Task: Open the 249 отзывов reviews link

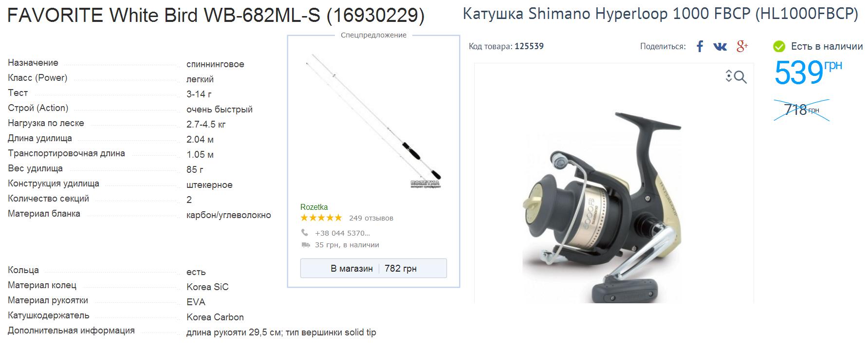Action: (x=371, y=218)
